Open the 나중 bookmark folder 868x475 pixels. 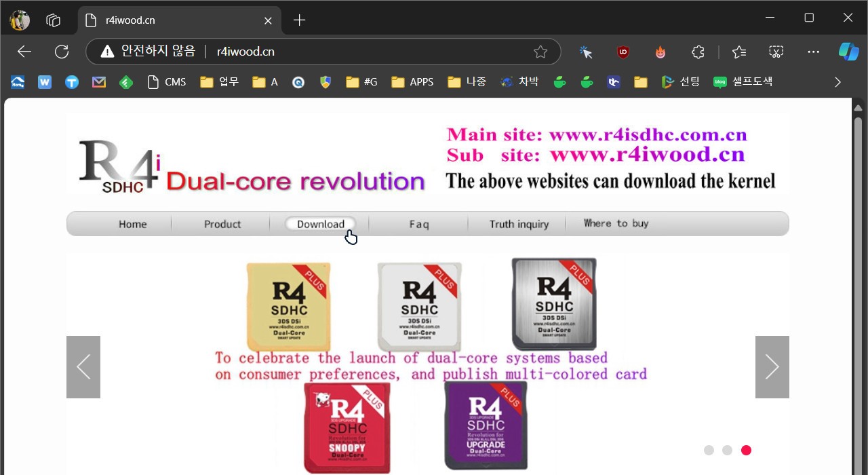(467, 82)
